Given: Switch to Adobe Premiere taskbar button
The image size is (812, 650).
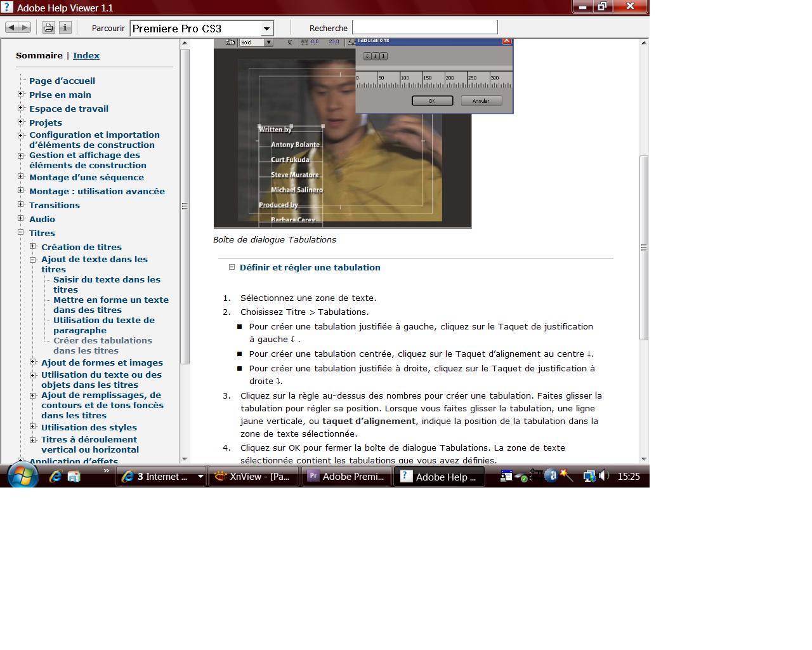Looking at the screenshot, I should point(346,477).
